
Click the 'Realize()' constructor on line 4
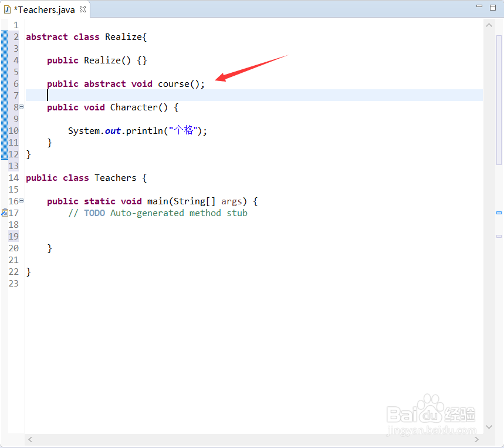click(x=107, y=60)
